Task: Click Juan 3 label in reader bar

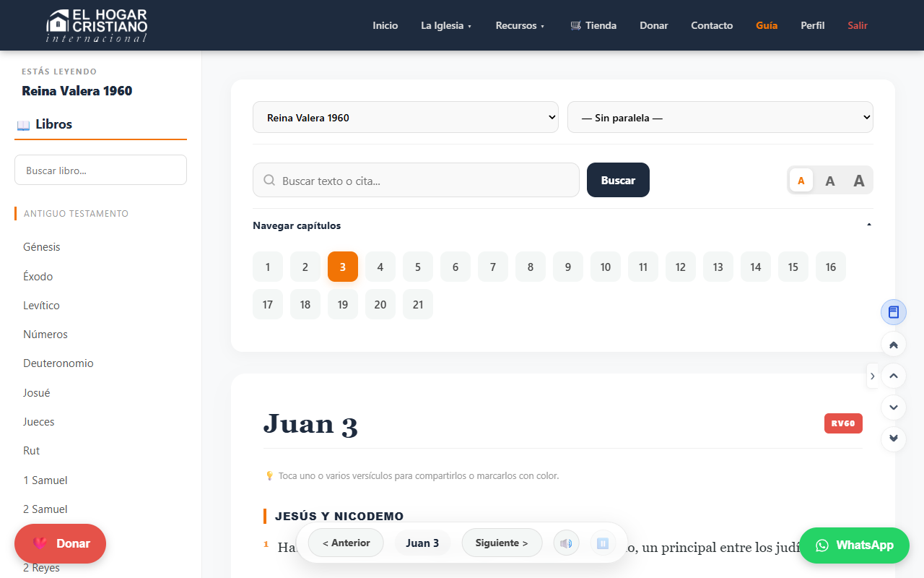Action: 422,543
